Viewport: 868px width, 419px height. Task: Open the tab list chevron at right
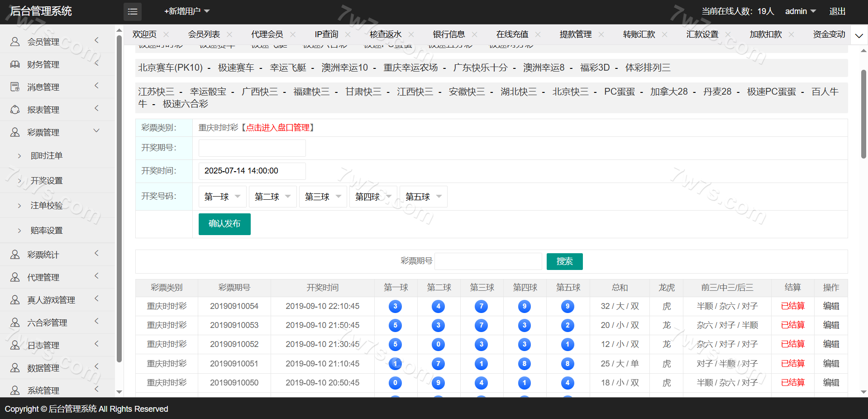tap(858, 35)
